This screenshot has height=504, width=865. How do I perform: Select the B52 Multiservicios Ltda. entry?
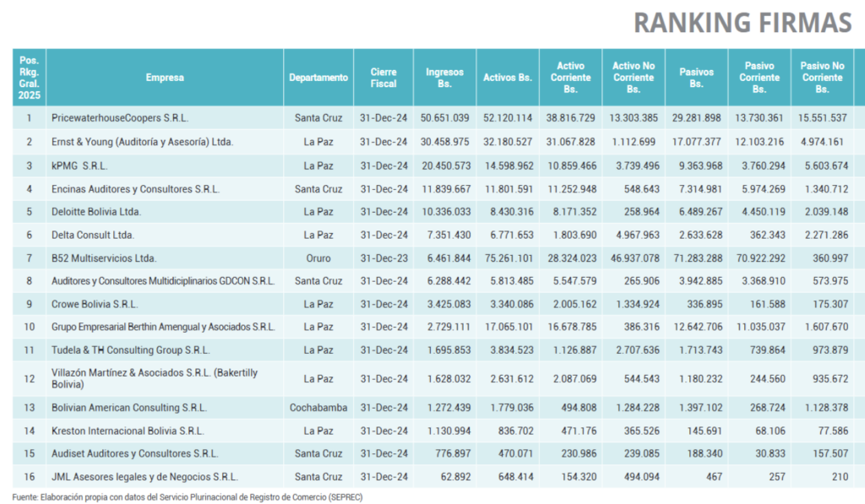(x=104, y=258)
